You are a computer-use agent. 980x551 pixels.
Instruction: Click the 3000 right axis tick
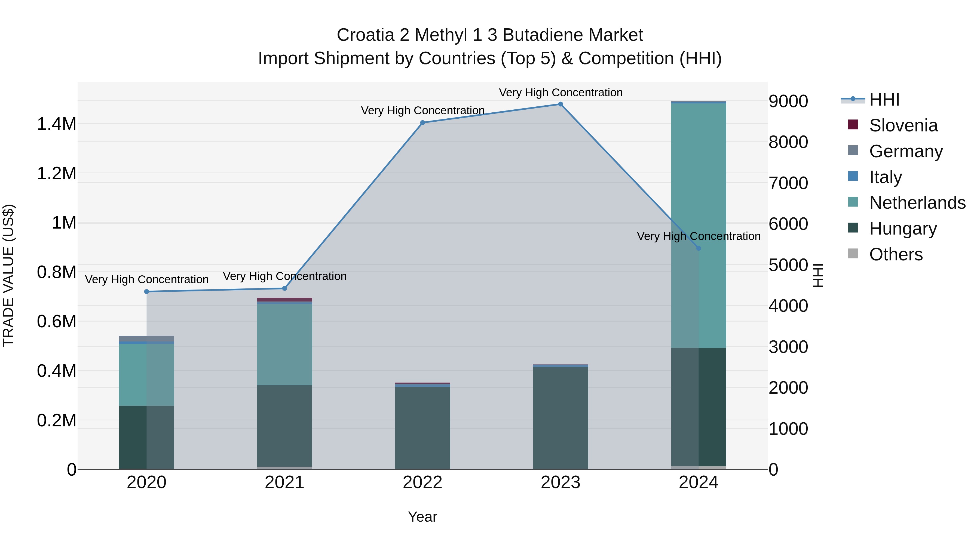coord(788,347)
